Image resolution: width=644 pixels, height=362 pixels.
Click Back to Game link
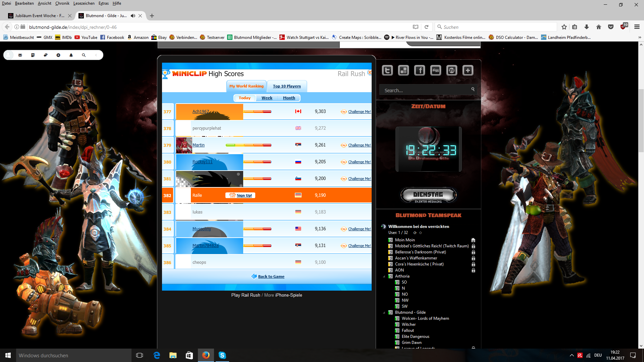point(271,277)
